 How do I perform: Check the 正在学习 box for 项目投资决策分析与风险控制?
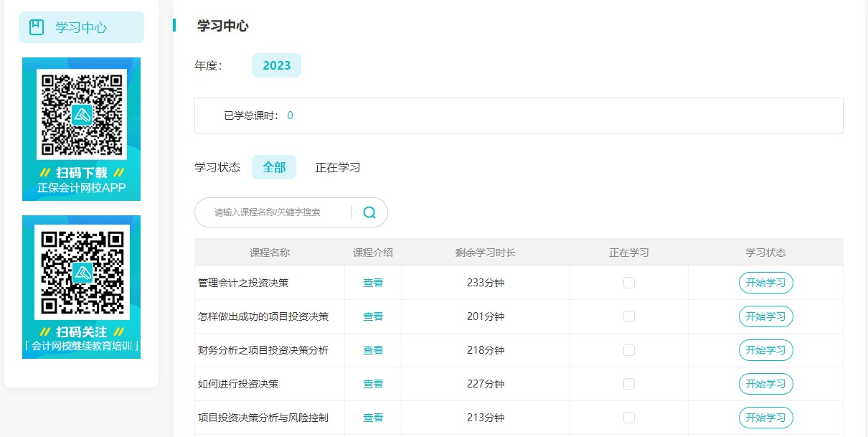[x=629, y=417]
